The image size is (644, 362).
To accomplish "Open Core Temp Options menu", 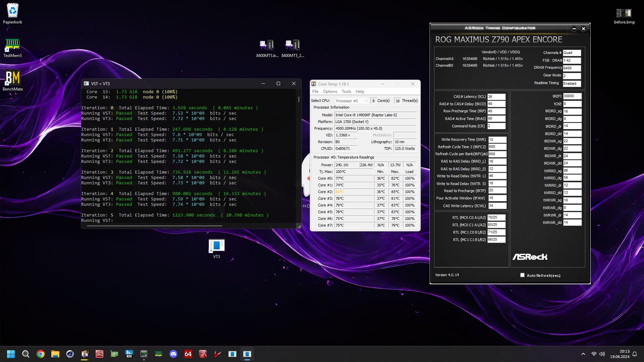I will (x=330, y=92).
